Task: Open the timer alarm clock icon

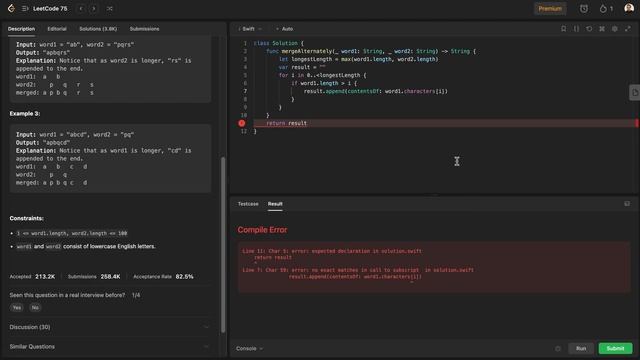Action: (584, 9)
